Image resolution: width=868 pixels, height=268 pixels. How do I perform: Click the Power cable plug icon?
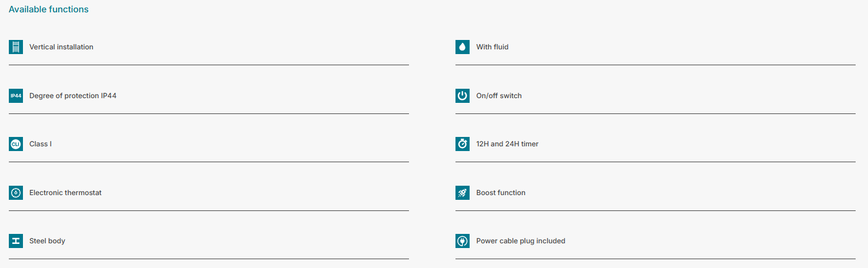click(x=463, y=241)
